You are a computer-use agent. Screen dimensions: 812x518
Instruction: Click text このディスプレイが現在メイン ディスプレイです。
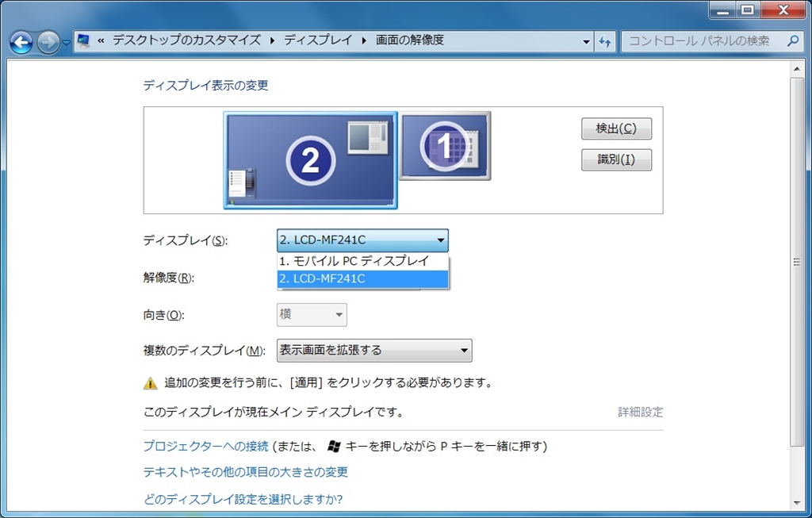274,412
